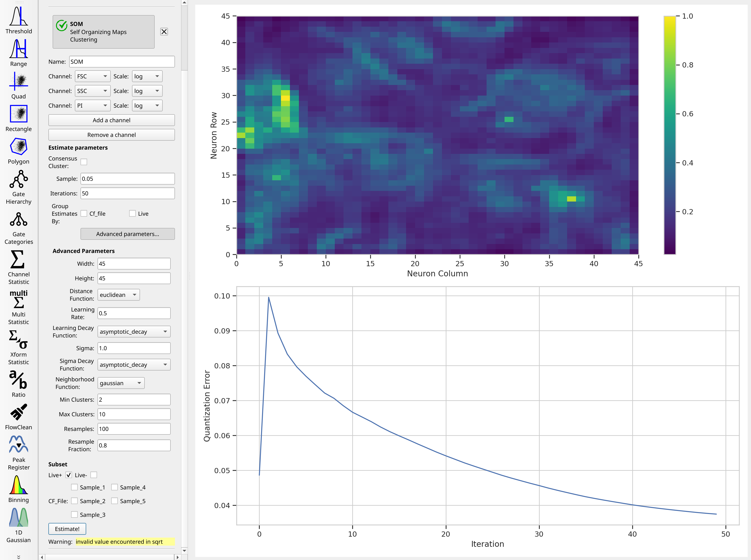Image resolution: width=751 pixels, height=560 pixels.
Task: Add a Channel Statistic operation
Action: click(19, 267)
